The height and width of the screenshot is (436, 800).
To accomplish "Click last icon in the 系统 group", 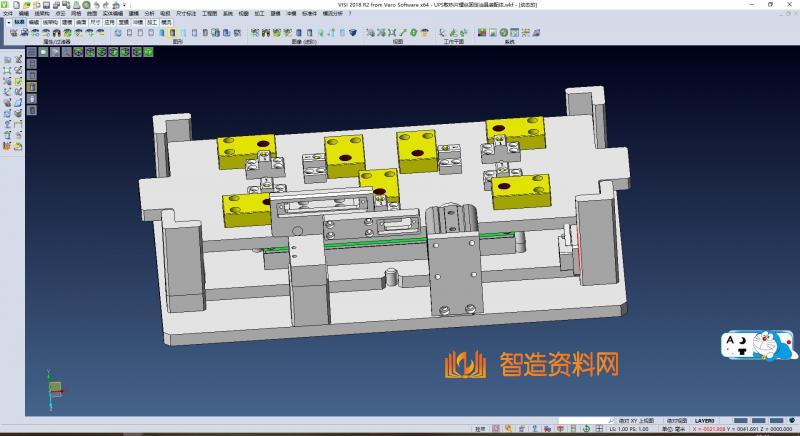I will click(x=536, y=33).
